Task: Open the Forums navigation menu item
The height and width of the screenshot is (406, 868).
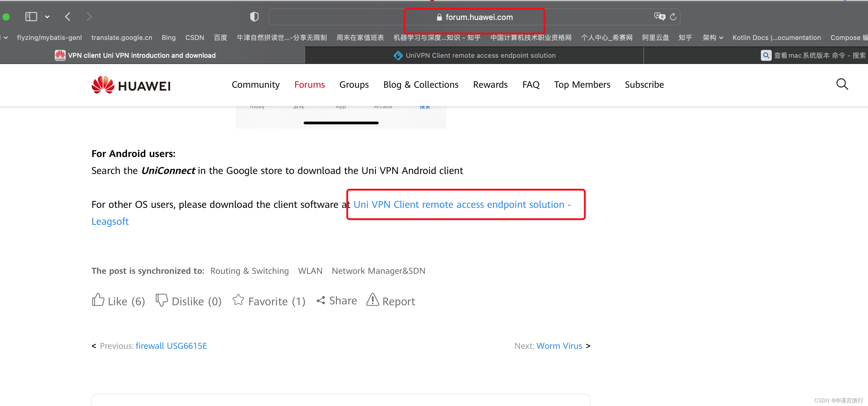Action: [x=309, y=85]
